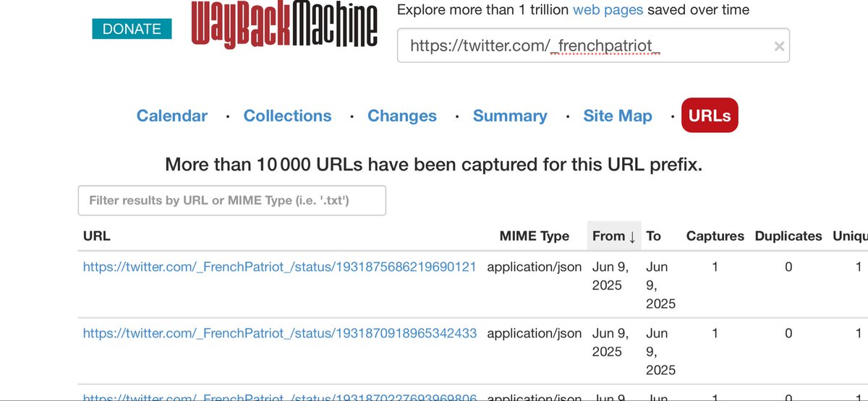Switch to the Collections tab
868x401 pixels.
click(x=287, y=116)
